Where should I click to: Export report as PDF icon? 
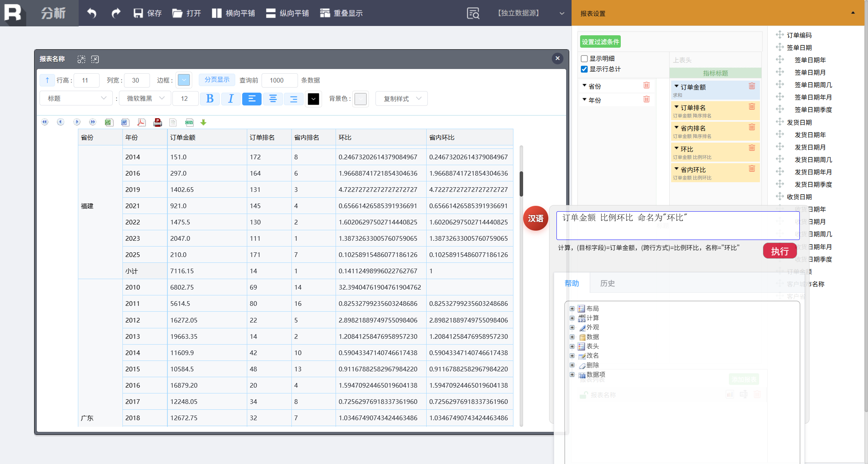tap(141, 122)
